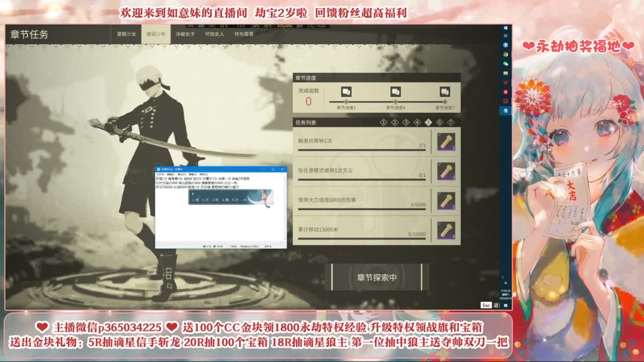The image size is (644, 362).
Task: Click the 累计移动15000米 progress bar
Action: point(362,238)
